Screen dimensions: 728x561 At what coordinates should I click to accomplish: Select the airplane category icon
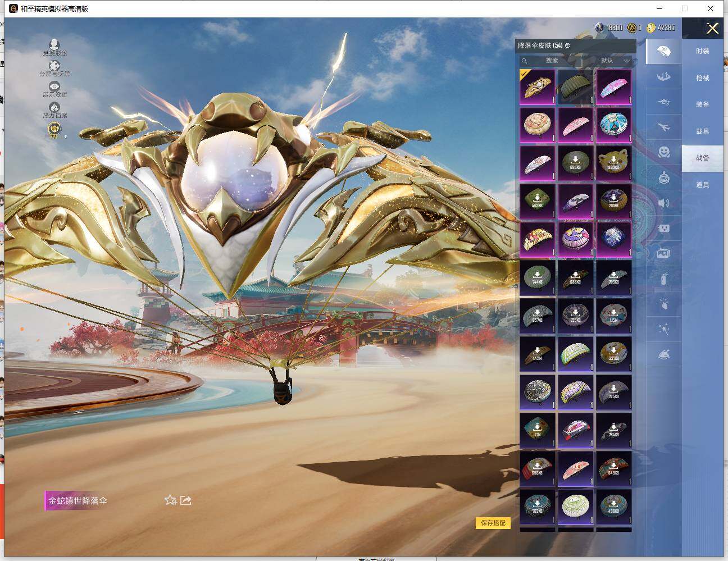(663, 127)
